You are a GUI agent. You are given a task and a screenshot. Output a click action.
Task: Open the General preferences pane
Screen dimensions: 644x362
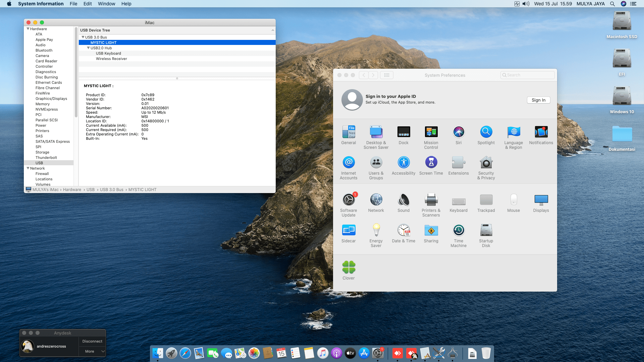point(348,135)
